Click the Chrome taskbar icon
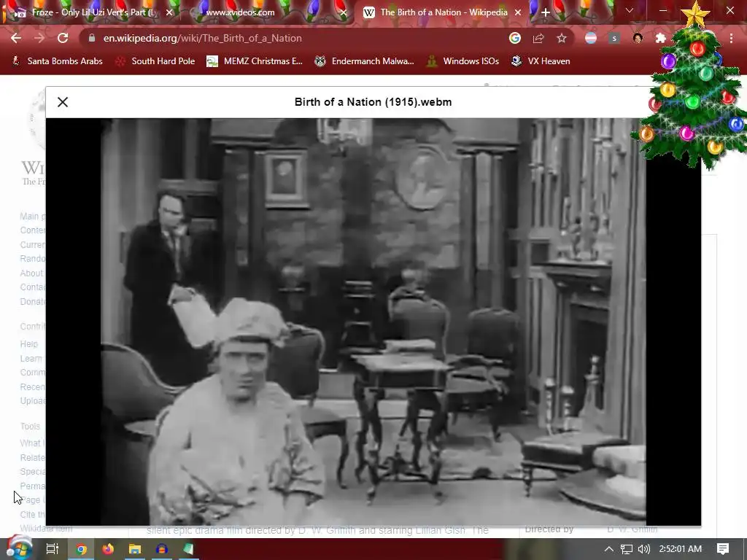 coord(82,549)
